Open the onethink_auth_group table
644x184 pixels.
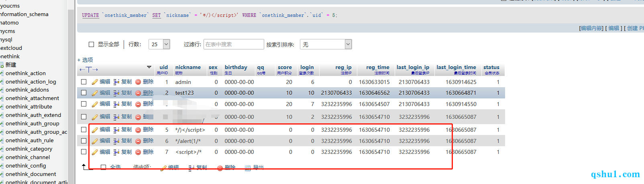pyautogui.click(x=32, y=124)
